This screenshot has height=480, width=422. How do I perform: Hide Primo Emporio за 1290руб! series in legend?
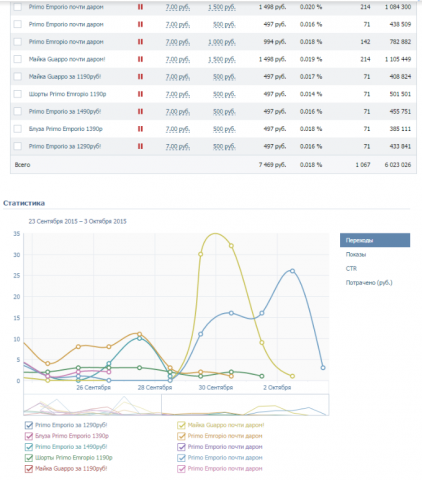pyautogui.click(x=29, y=425)
